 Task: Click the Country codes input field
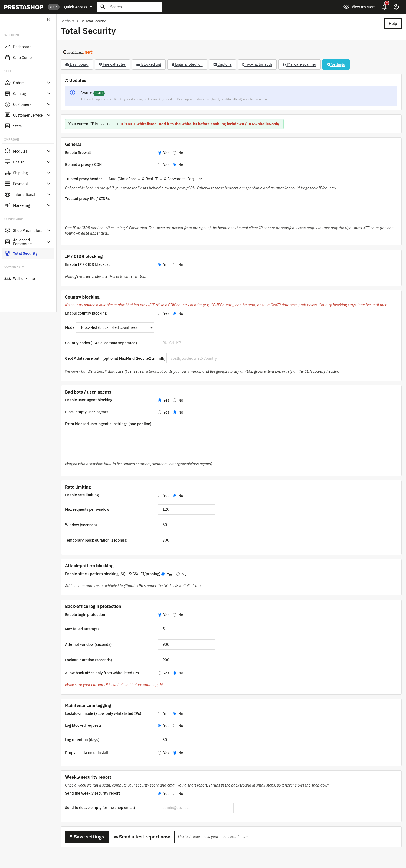(x=186, y=343)
